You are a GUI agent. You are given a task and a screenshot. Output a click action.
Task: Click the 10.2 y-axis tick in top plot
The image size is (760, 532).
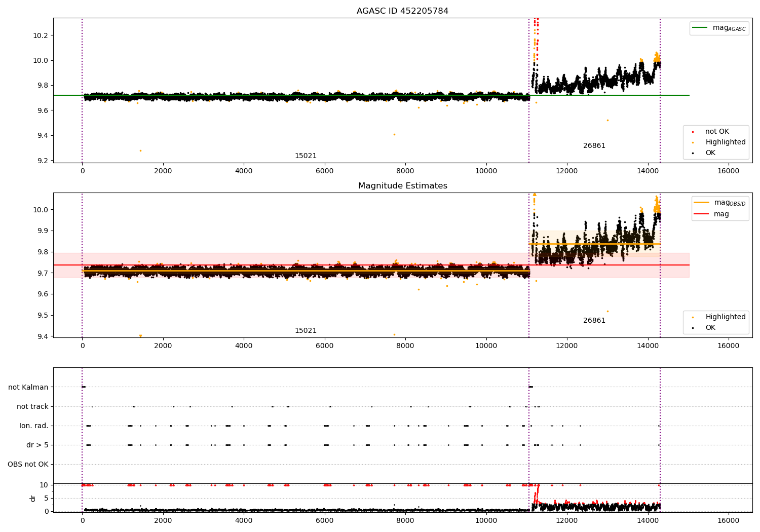point(41,35)
